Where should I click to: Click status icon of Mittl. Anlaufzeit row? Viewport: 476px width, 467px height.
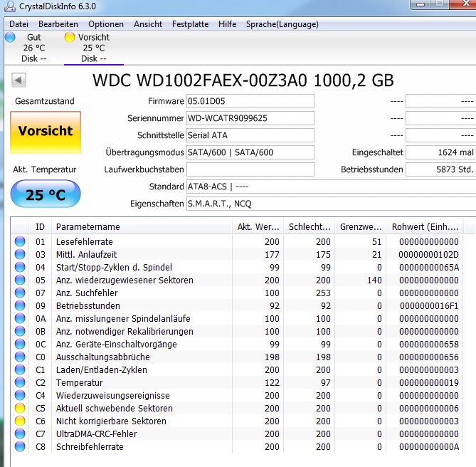click(x=20, y=254)
